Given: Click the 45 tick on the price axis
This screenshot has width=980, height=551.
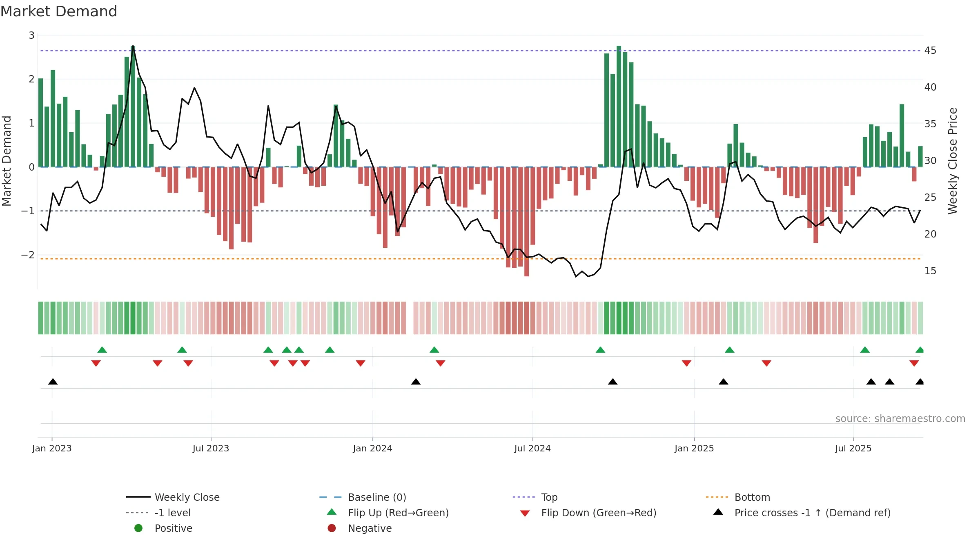Looking at the screenshot, I should point(930,51).
